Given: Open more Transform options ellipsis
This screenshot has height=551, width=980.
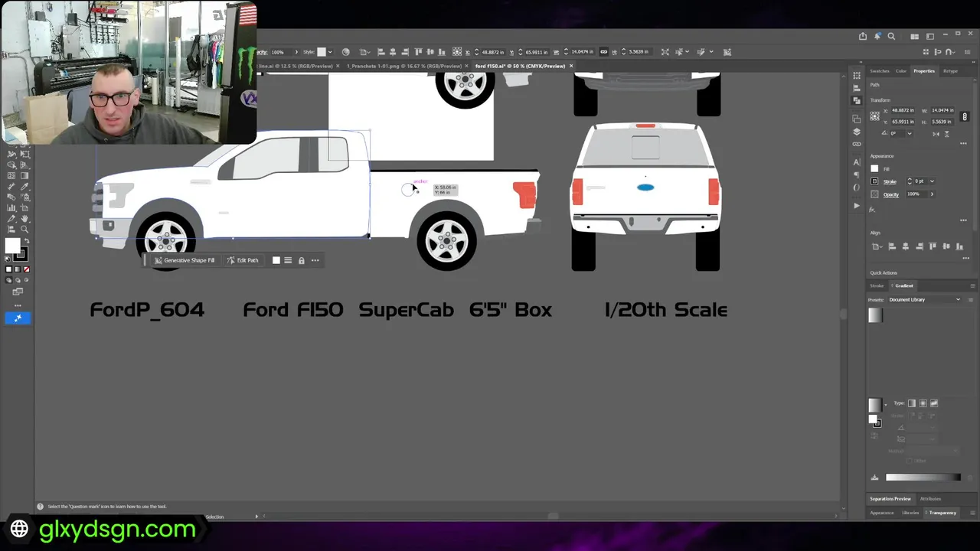Looking at the screenshot, I should pos(963,144).
